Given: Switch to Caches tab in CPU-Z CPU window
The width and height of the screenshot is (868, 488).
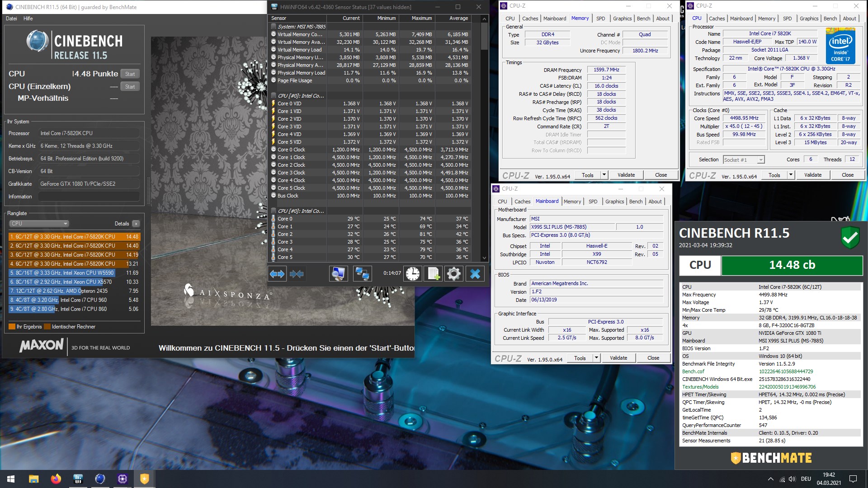Looking at the screenshot, I should tap(717, 19).
